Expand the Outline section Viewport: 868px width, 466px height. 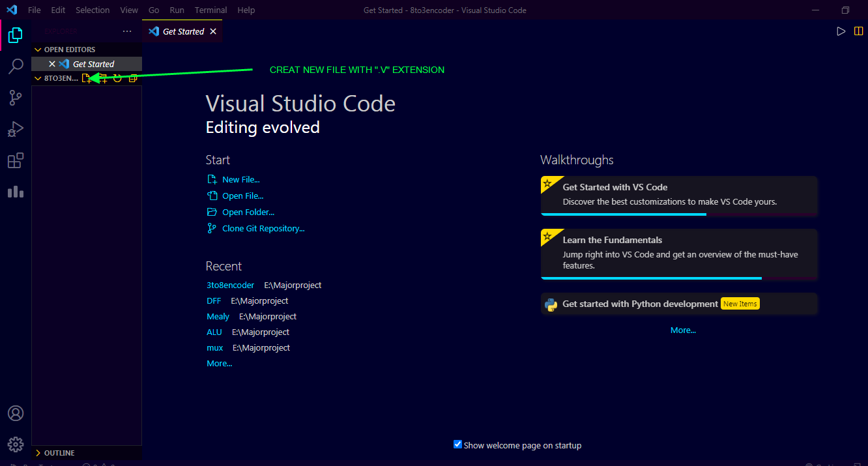38,453
